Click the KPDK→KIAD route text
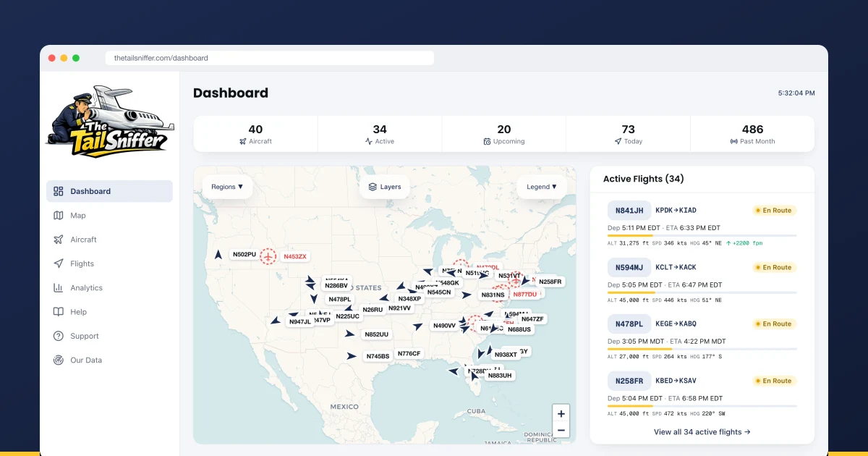 point(676,211)
